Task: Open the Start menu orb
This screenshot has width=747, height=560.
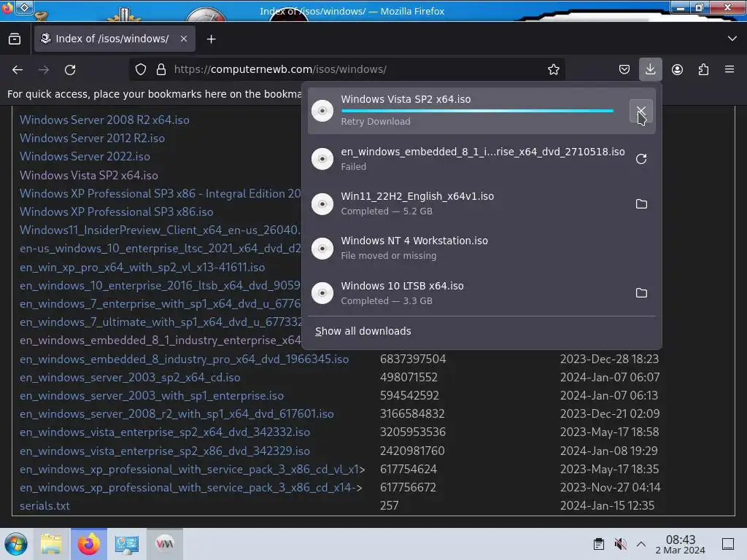Action: [16, 544]
